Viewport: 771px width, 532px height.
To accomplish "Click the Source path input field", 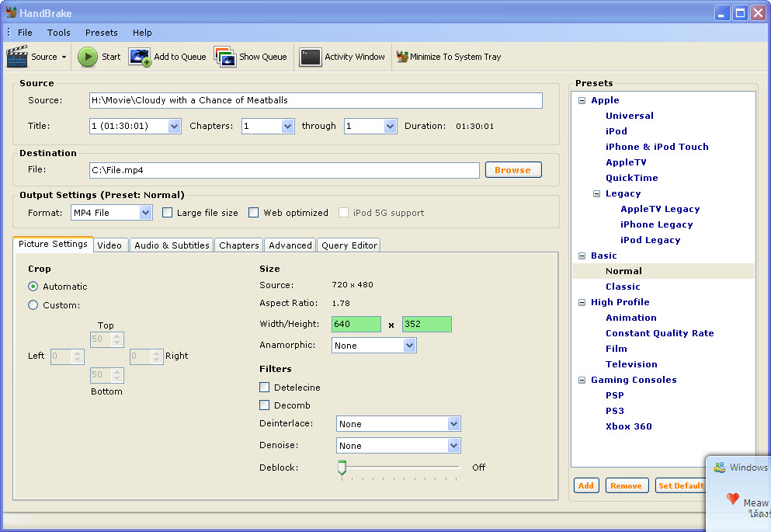I will pyautogui.click(x=316, y=100).
